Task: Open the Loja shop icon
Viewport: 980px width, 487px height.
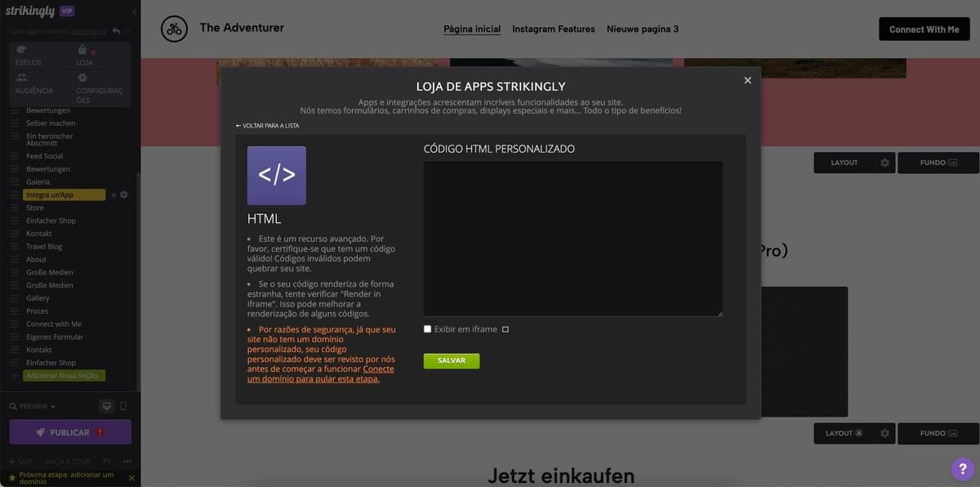Action: coord(82,50)
